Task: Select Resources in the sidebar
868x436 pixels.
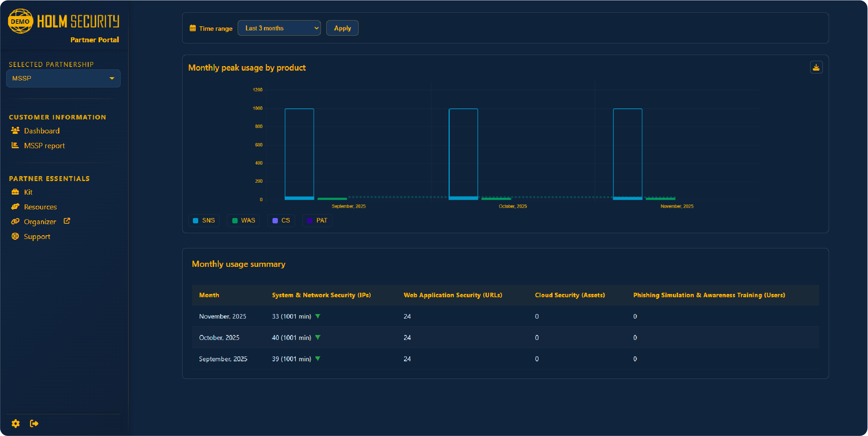Action: coord(40,207)
